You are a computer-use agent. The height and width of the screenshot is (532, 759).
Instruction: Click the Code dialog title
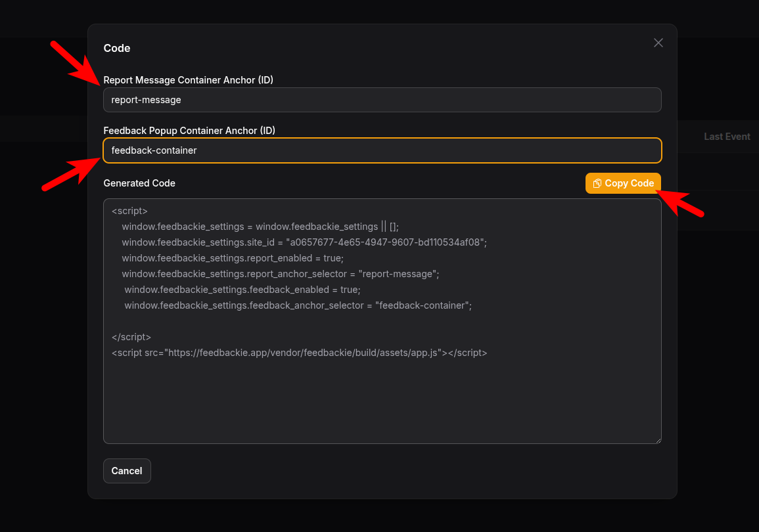point(117,48)
